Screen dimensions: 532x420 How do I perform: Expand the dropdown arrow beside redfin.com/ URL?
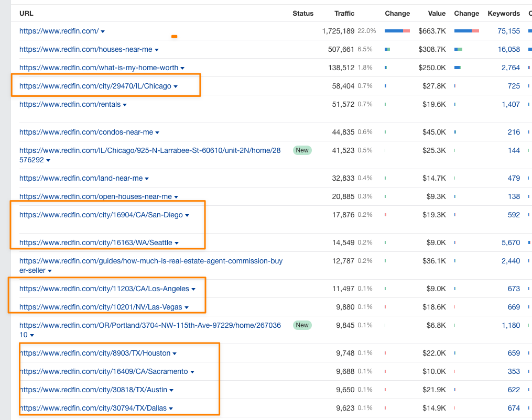(x=103, y=31)
